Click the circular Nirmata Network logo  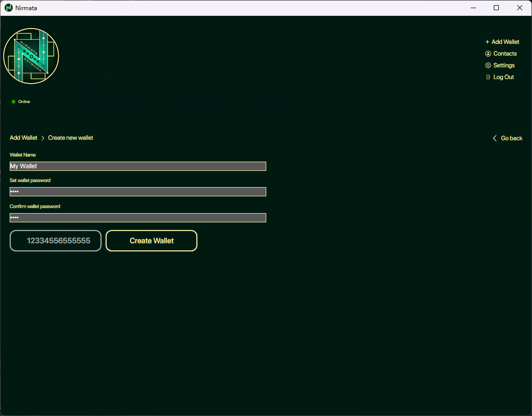(31, 56)
